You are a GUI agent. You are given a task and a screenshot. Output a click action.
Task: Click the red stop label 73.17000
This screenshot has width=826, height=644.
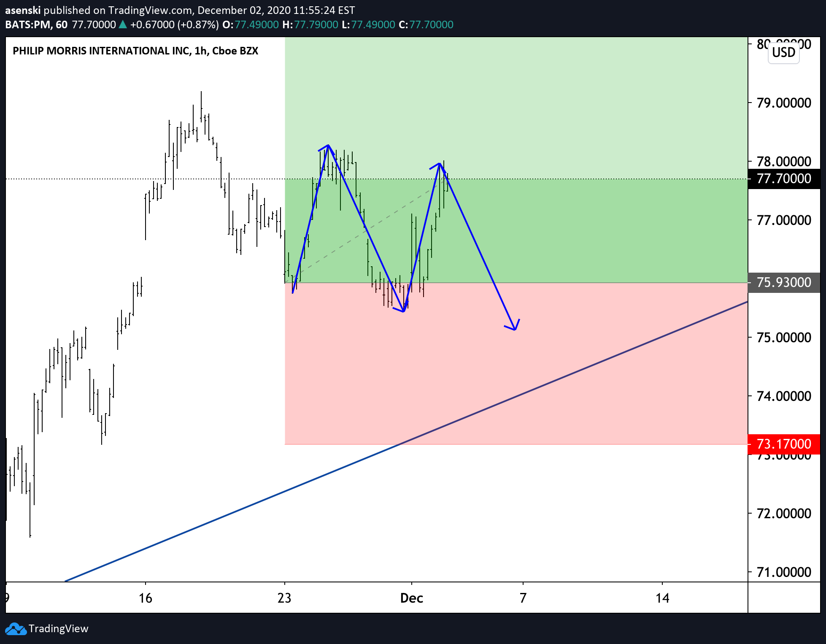coord(784,444)
